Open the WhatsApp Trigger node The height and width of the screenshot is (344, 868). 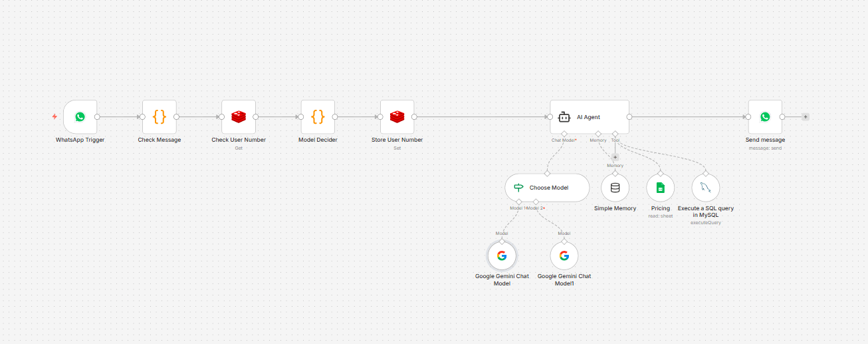[80, 117]
